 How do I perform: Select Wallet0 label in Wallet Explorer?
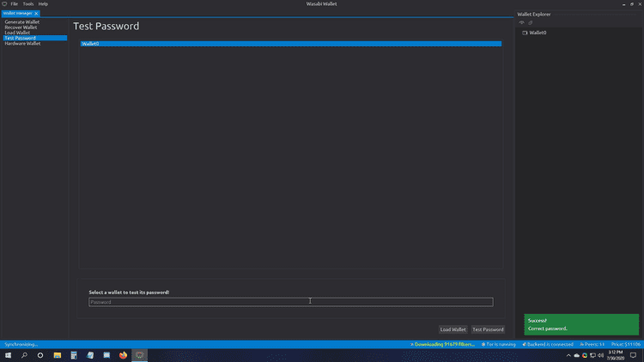538,33
